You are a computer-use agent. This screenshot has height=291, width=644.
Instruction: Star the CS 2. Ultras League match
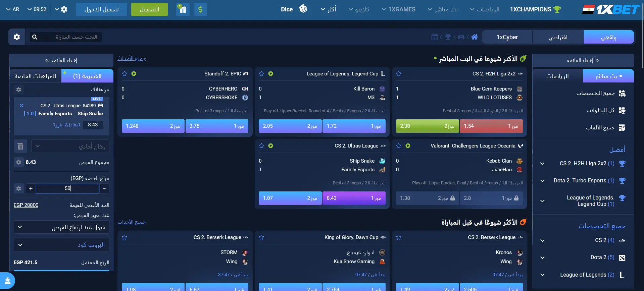coord(261,146)
